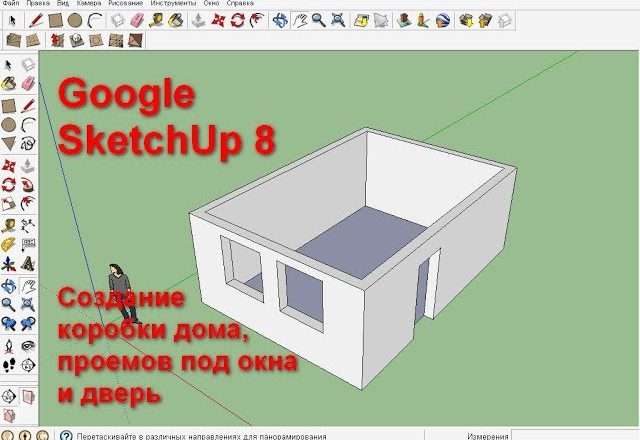Click the Измерения measurements input box
This screenshot has height=440, width=640.
[x=575, y=435]
